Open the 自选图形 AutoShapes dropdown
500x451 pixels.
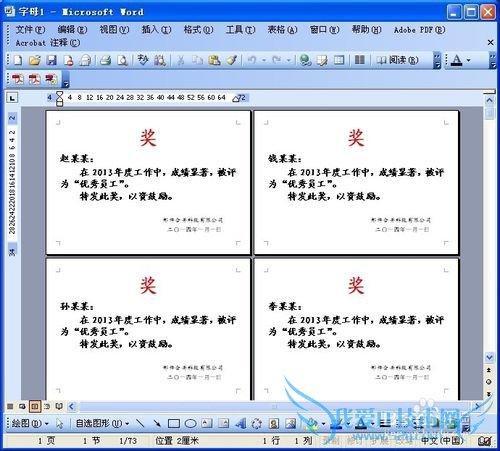pos(102,424)
